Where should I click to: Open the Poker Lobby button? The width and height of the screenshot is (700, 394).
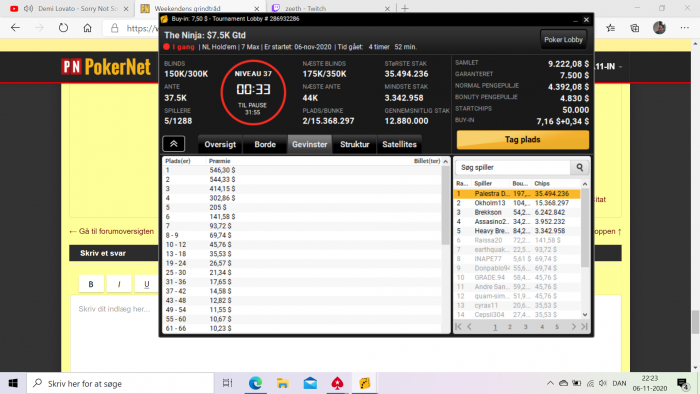point(563,40)
